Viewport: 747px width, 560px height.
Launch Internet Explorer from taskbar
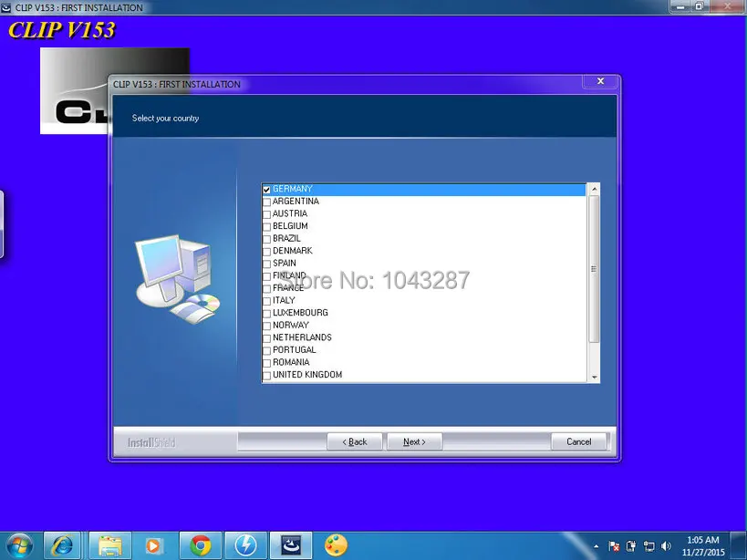click(62, 545)
